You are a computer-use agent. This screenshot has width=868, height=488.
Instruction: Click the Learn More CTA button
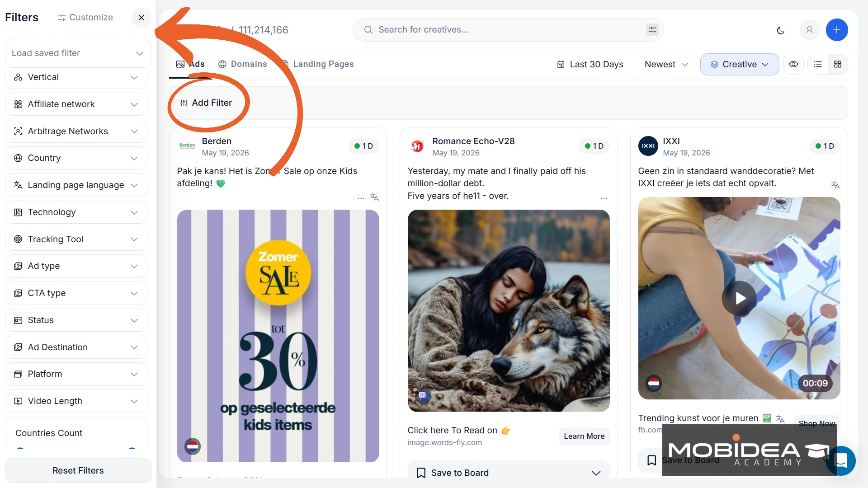coord(584,436)
